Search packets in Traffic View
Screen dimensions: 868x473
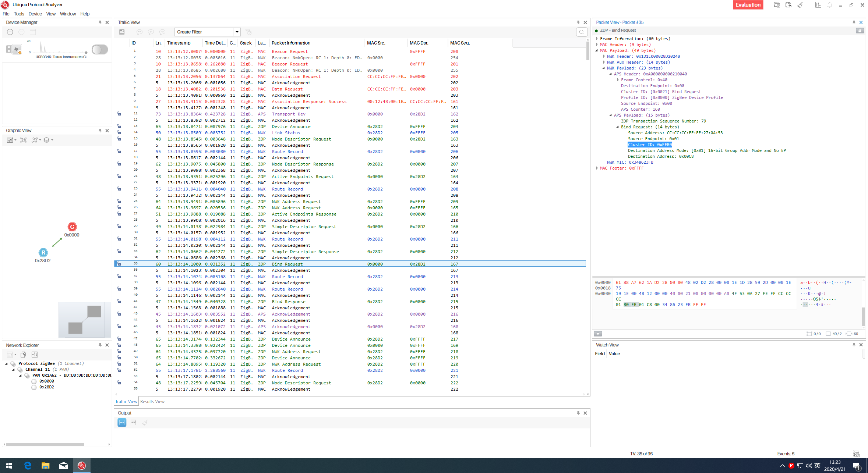[x=582, y=32]
